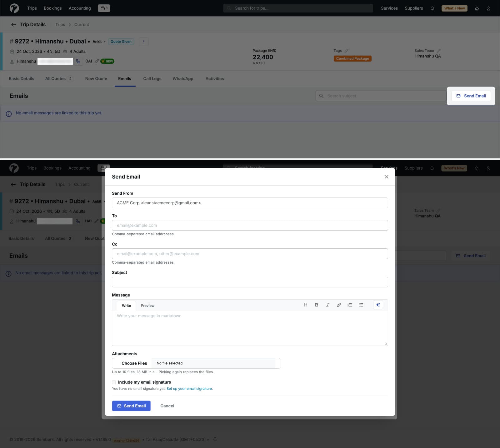Focus the To email address field
This screenshot has width=500, height=448.
click(250, 225)
